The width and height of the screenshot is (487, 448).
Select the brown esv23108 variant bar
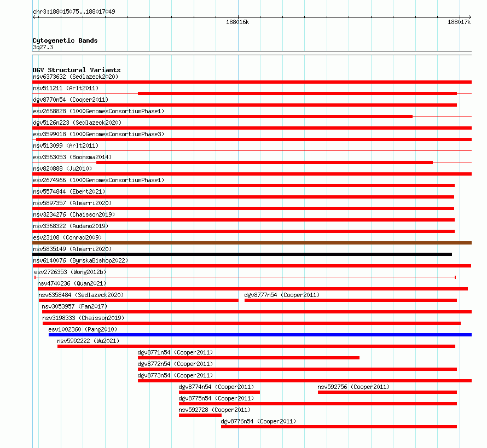coord(252,243)
